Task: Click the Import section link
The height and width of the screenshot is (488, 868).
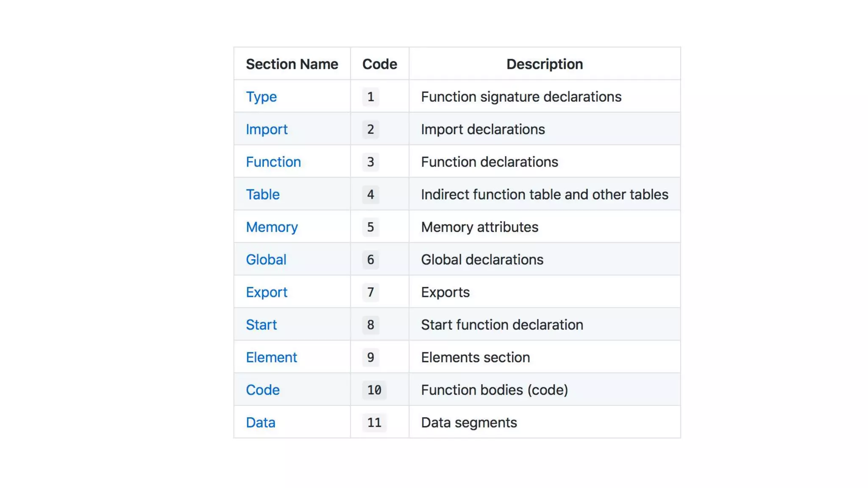Action: [x=267, y=129]
